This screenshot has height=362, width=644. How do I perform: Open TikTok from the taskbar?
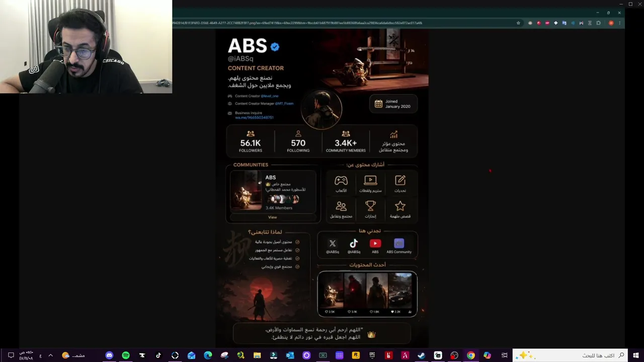pos(158,355)
